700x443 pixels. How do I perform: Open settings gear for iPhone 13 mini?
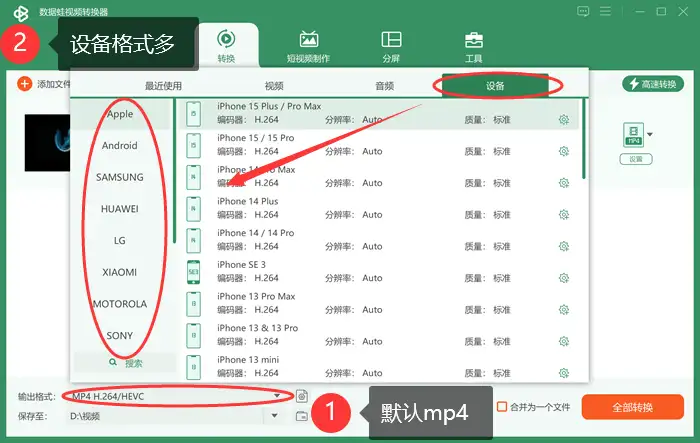coord(564,373)
